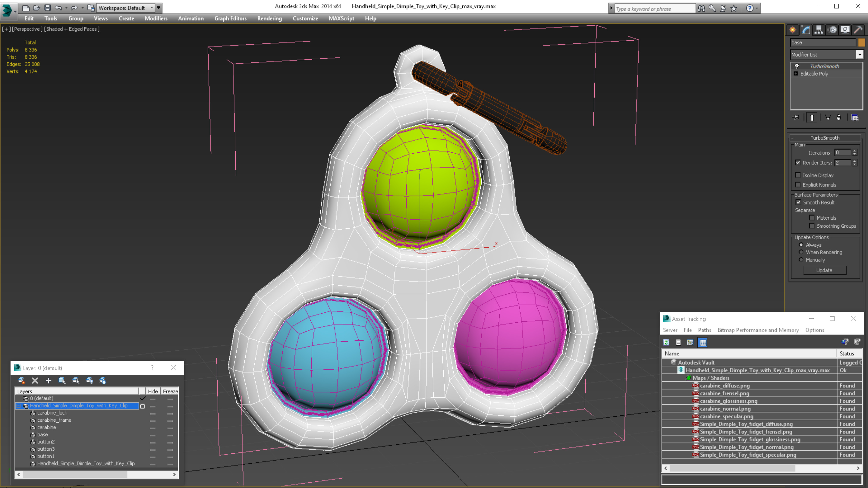Click the Create New Layer plus icon
This screenshot has width=868, height=488.
coord(49,380)
